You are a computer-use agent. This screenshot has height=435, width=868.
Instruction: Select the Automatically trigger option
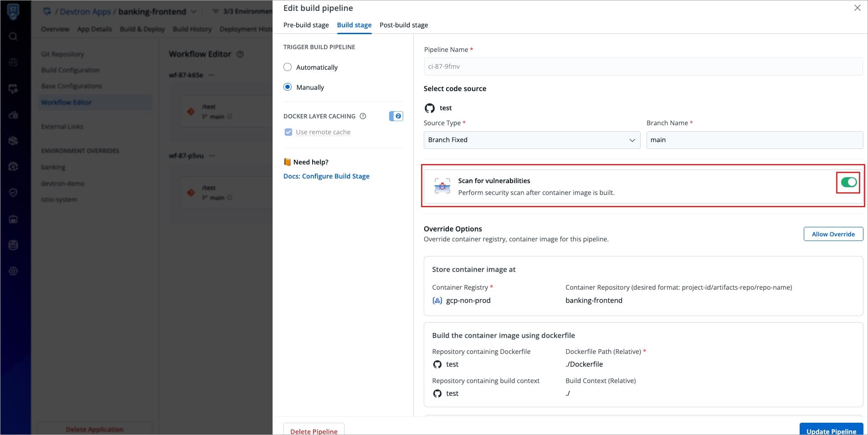click(x=288, y=67)
